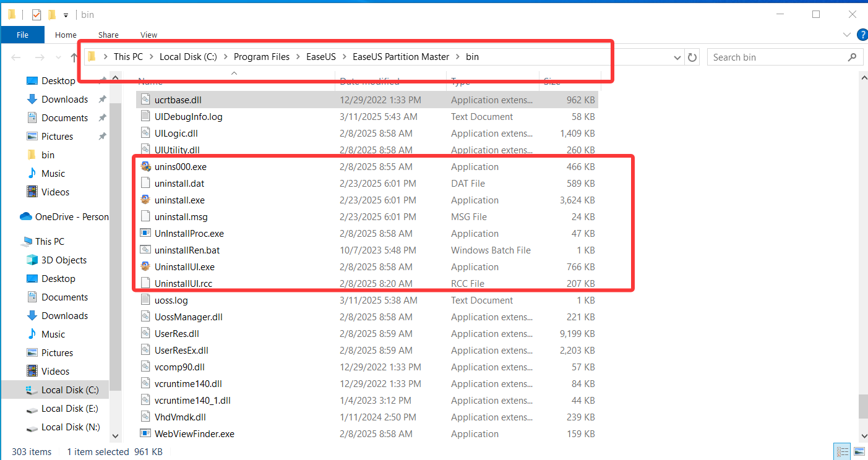The width and height of the screenshot is (868, 460).
Task: Select the file named uninstall.msg
Action: 181,217
